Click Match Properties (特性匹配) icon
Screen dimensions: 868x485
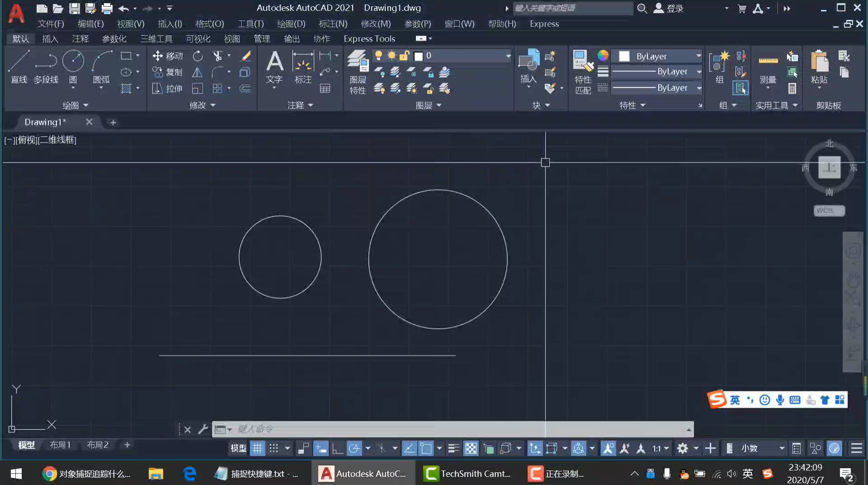[583, 71]
